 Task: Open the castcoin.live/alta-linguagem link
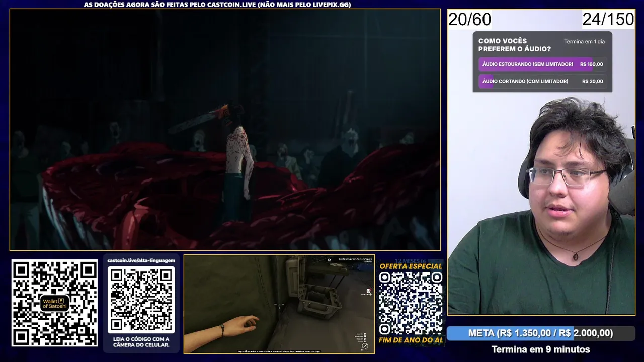tap(141, 260)
